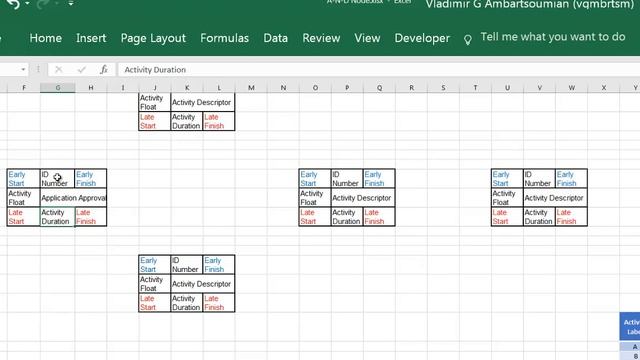Click ID Number in bottom node column K
The width and height of the screenshot is (640, 360).
tap(187, 265)
